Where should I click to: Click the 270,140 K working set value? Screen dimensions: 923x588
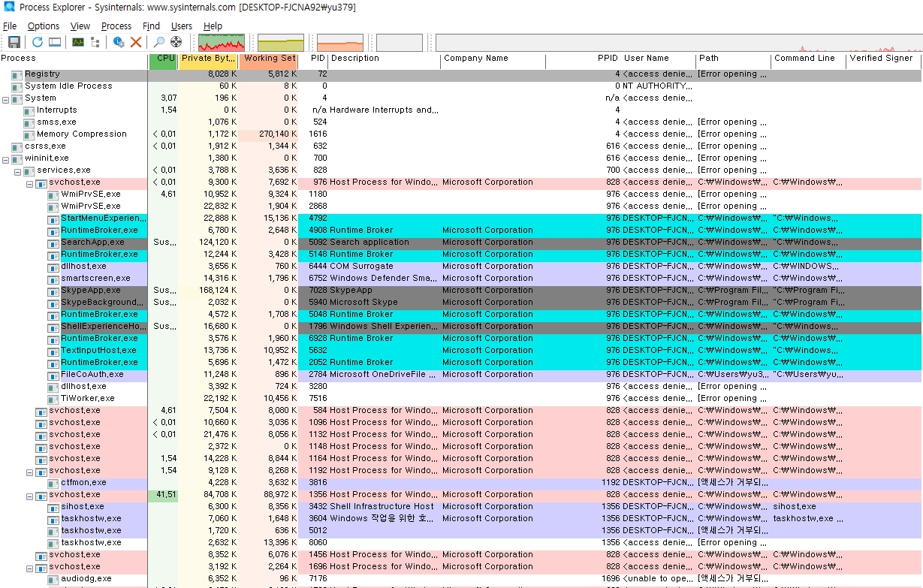coord(269,134)
